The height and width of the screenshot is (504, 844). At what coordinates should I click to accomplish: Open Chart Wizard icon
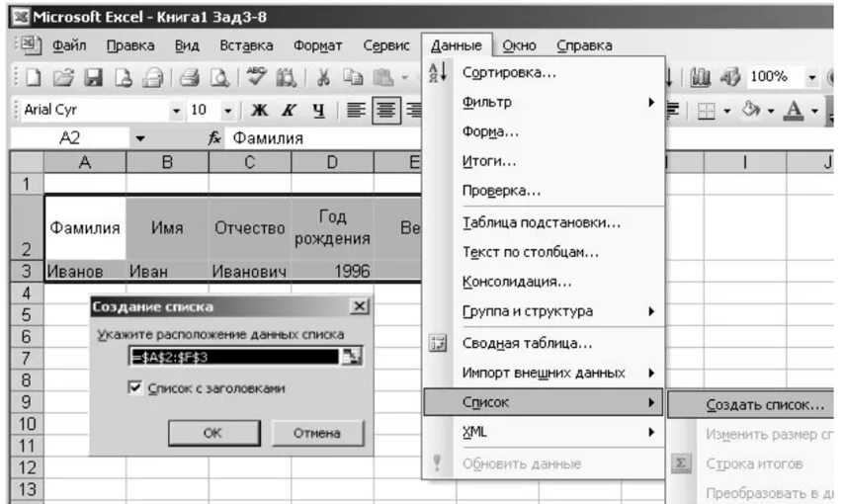click(x=701, y=77)
